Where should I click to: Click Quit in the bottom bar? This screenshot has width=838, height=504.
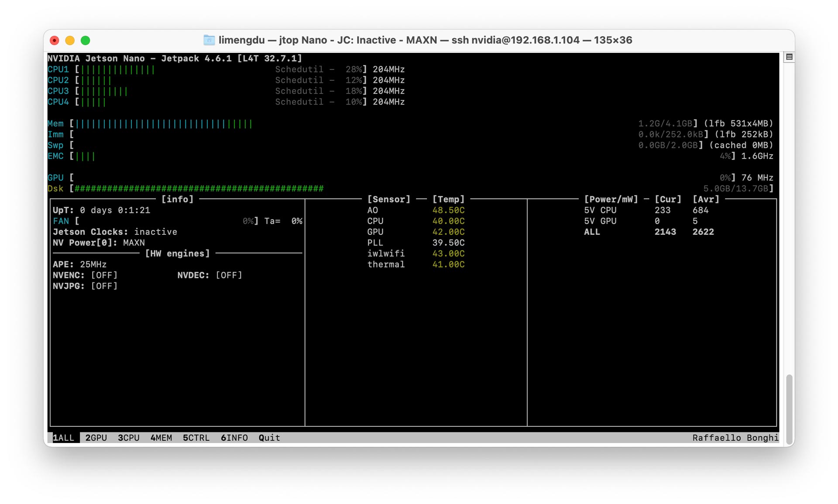269,438
